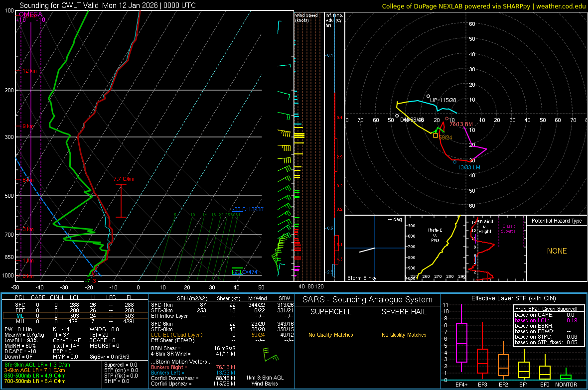Select the SFC parcel row
Image resolution: width=588 pixels, height=390 pixels.
coord(75,305)
